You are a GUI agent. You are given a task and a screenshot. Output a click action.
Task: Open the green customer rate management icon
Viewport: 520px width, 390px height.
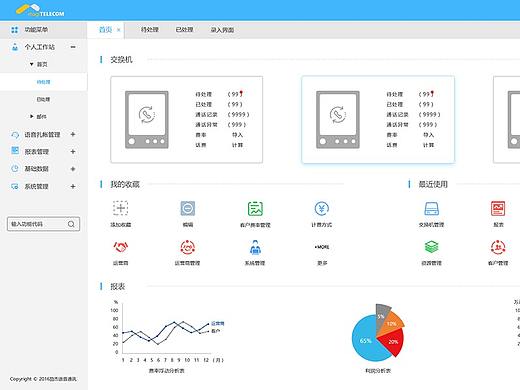255,209
